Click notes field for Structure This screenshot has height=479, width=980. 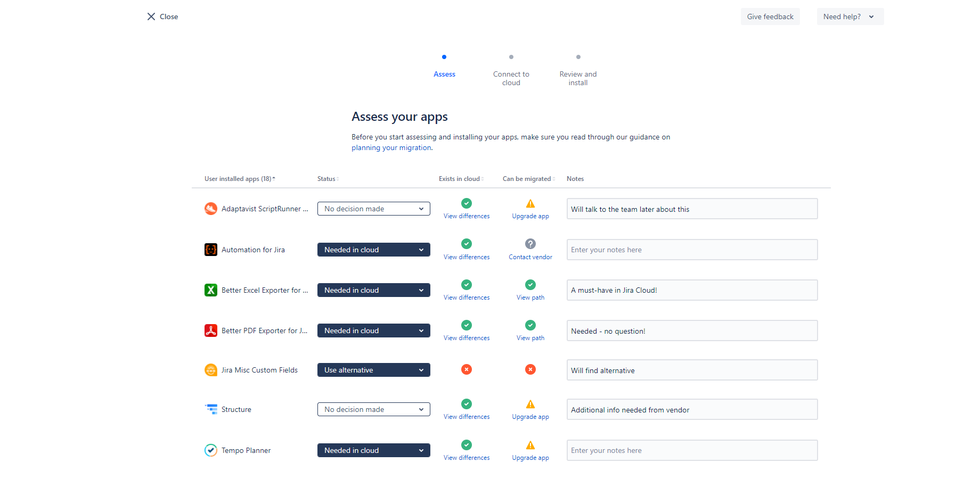tap(692, 409)
